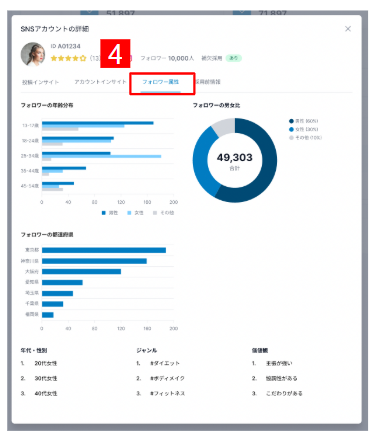Click the long light blue 25-34 age bar
Image resolution: width=378 pixels, height=436 pixels.
101,156
